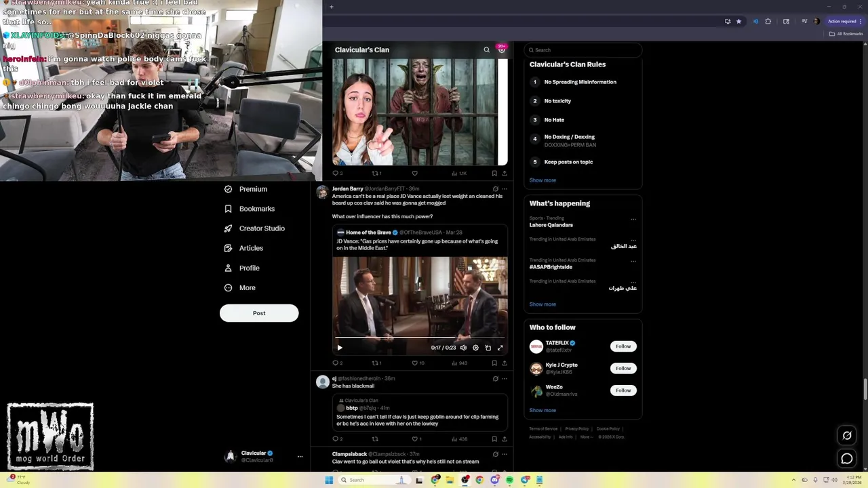Screen dimensions: 868x488
Task: Go to Profile in sidebar
Action: [242, 268]
